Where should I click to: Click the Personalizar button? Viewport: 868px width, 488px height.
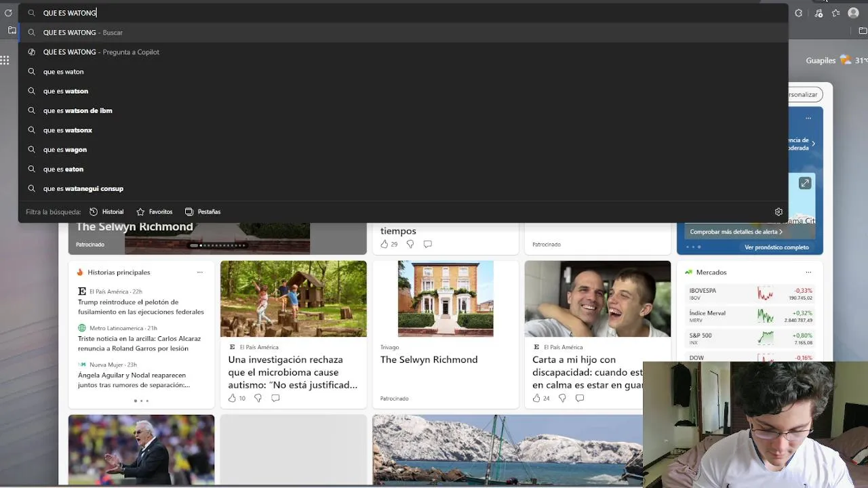(805, 95)
